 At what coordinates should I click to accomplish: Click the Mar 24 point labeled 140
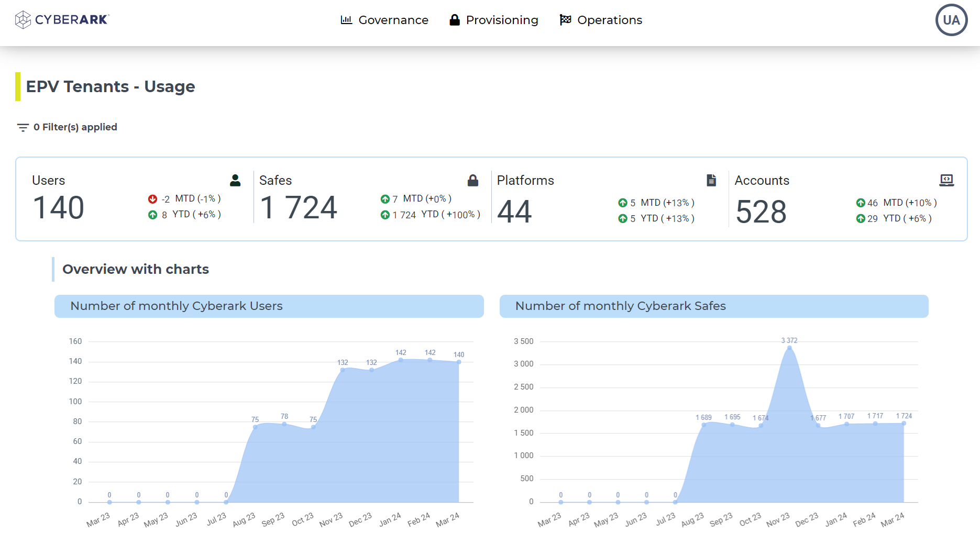coord(458,362)
